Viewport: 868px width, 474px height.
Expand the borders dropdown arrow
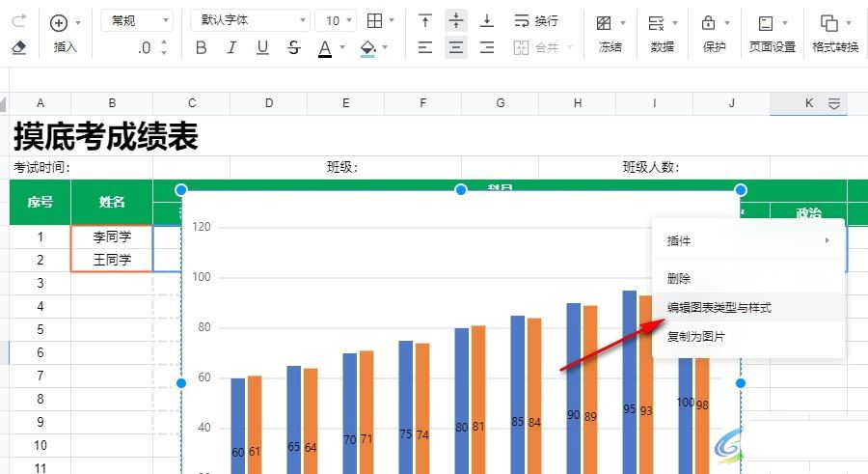click(392, 20)
